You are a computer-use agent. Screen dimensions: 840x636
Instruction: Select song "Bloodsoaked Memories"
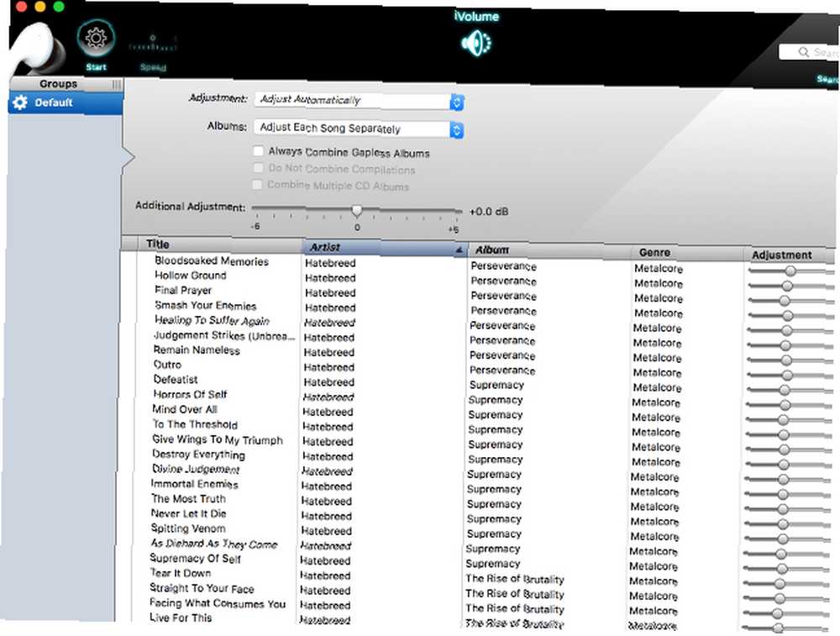[x=212, y=261]
